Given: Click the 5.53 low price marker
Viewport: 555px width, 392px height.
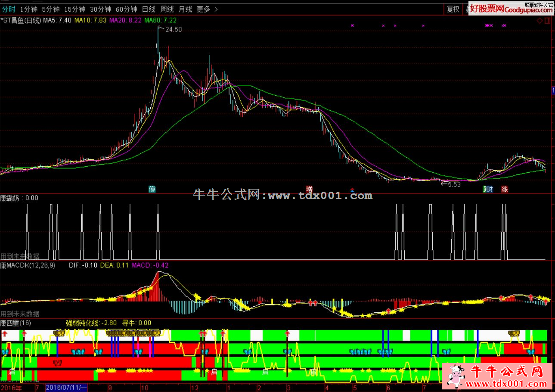Looking at the screenshot, I should click(454, 184).
